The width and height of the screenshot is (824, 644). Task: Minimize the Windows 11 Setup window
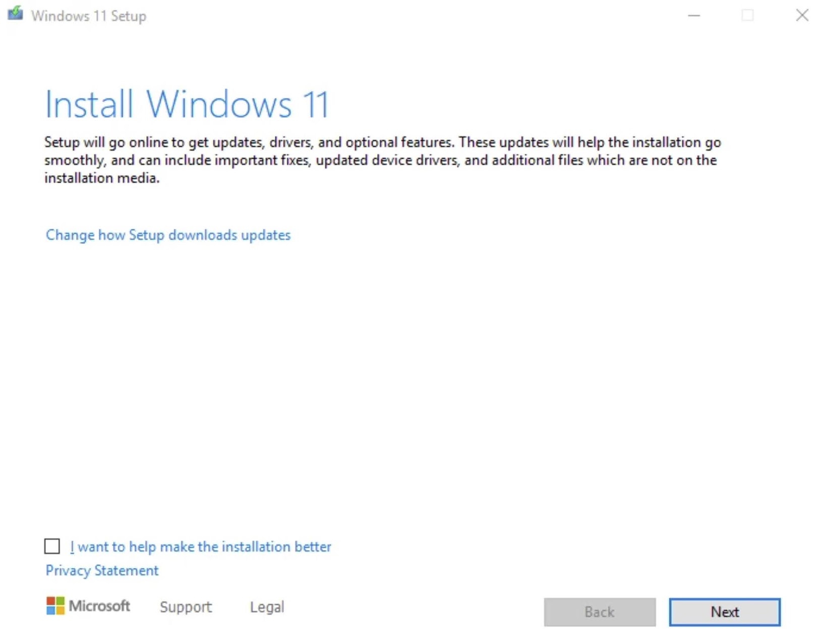point(694,16)
